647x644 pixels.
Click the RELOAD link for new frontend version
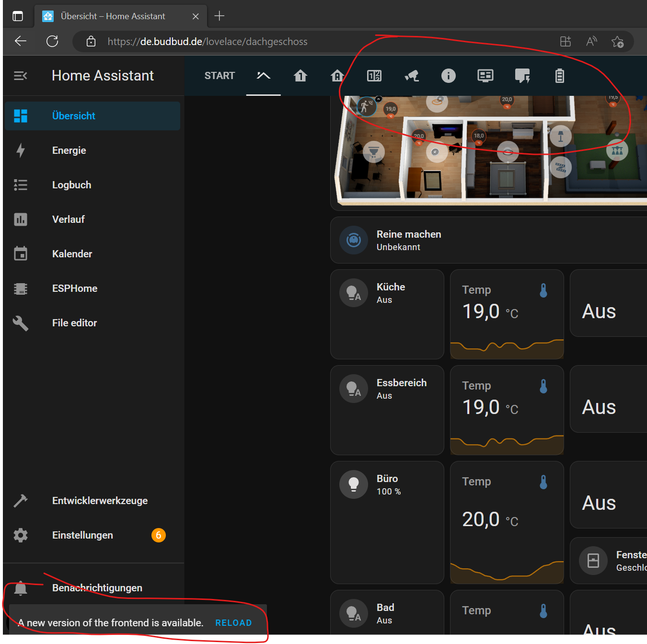(233, 622)
